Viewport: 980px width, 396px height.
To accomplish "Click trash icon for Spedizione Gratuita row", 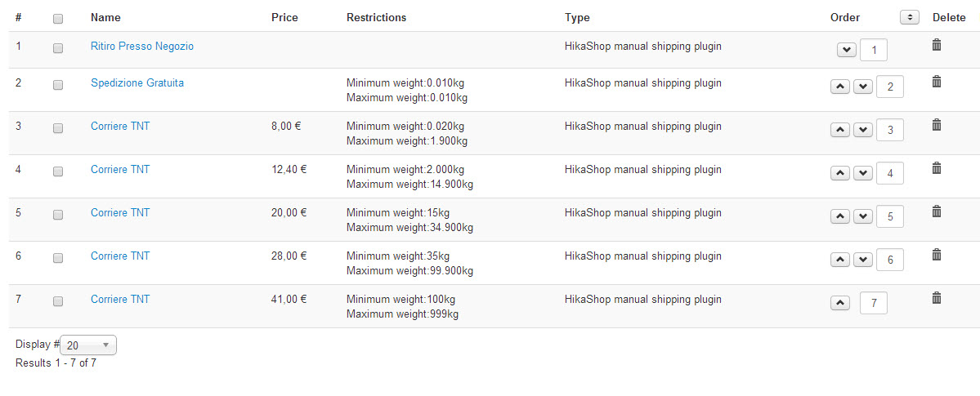I will (x=937, y=82).
